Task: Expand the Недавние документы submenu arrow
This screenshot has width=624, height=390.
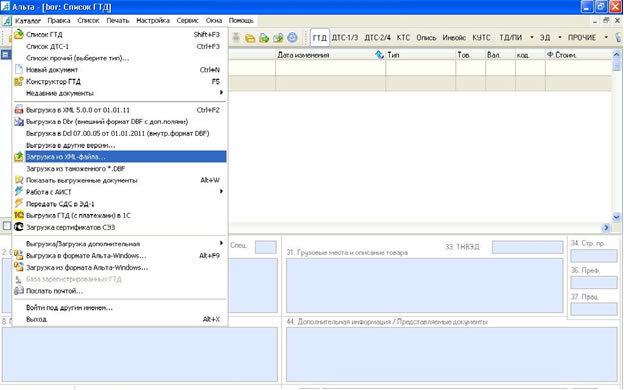Action: pyautogui.click(x=221, y=92)
